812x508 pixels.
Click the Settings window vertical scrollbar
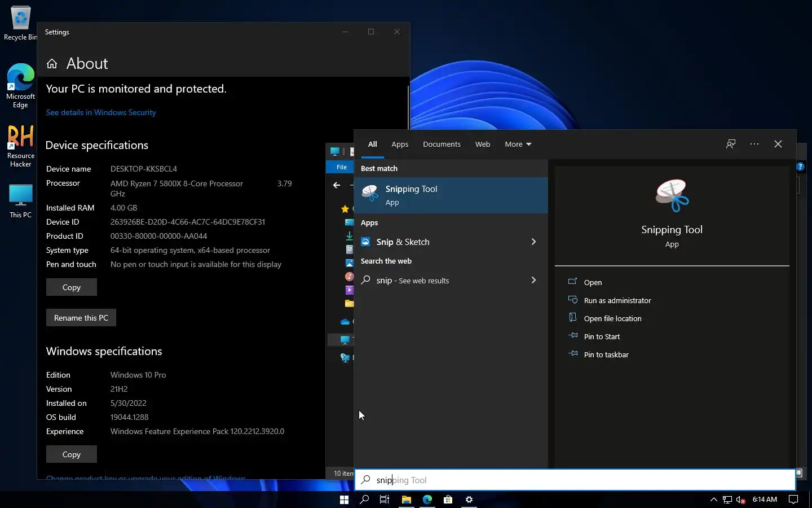click(408, 107)
